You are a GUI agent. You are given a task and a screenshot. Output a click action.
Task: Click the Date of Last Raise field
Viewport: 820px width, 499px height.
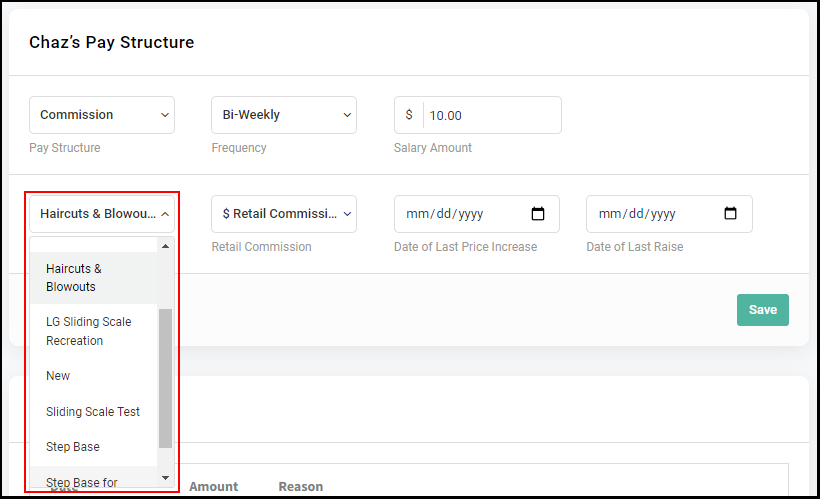tap(669, 214)
